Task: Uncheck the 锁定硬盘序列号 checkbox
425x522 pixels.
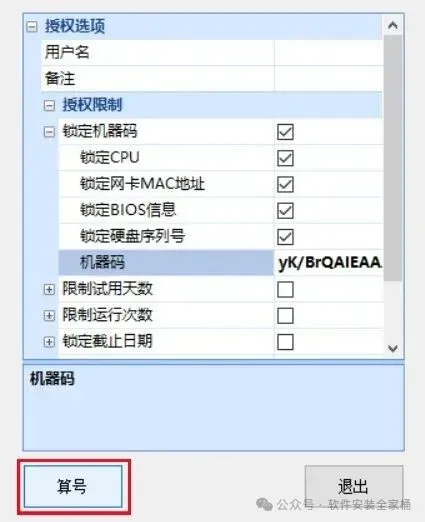Action: [285, 237]
